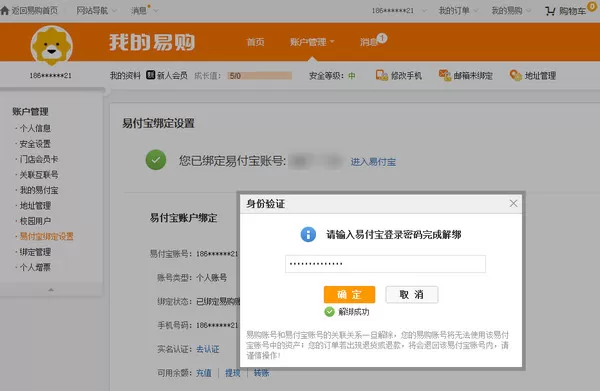Open 个人信息 in the sidebar

click(x=35, y=128)
